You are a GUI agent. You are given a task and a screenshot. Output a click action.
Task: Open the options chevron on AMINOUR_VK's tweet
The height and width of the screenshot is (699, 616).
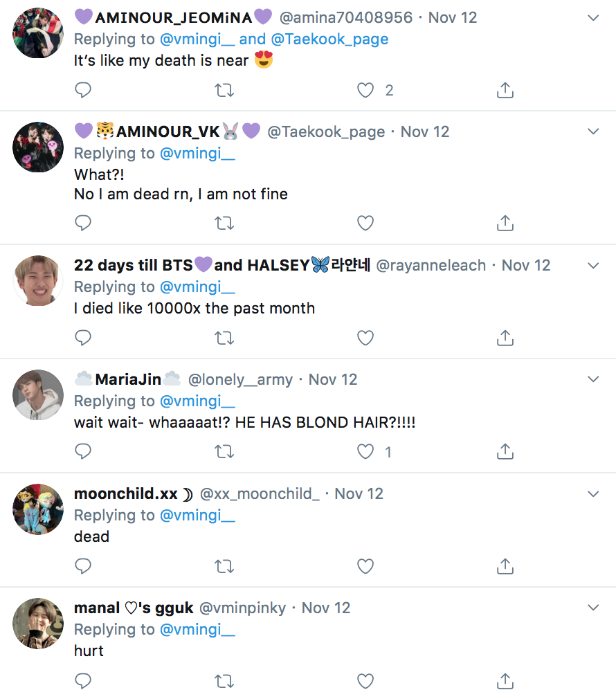click(x=593, y=131)
